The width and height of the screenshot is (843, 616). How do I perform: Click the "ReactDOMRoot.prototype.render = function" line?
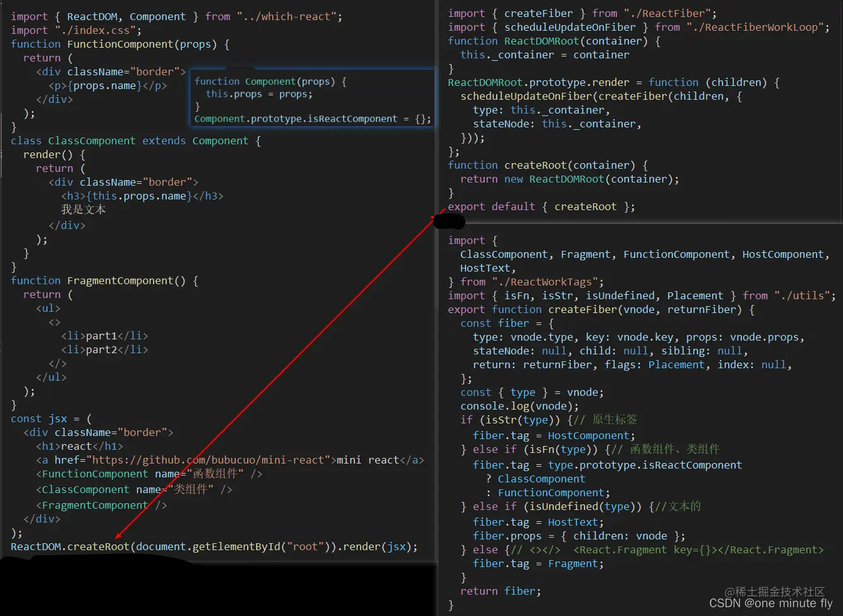(614, 82)
